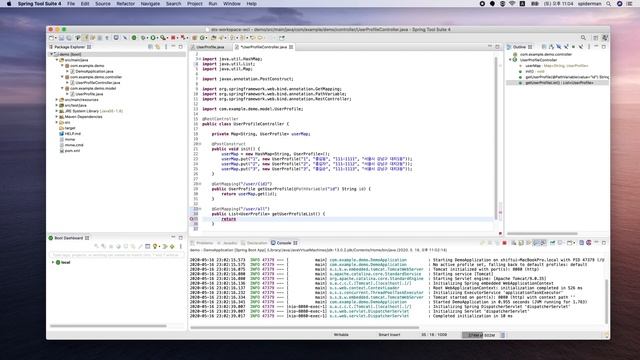Image resolution: width=640 pixels, height=360 pixels.
Task: Open the Outline view menu
Action: point(589,47)
